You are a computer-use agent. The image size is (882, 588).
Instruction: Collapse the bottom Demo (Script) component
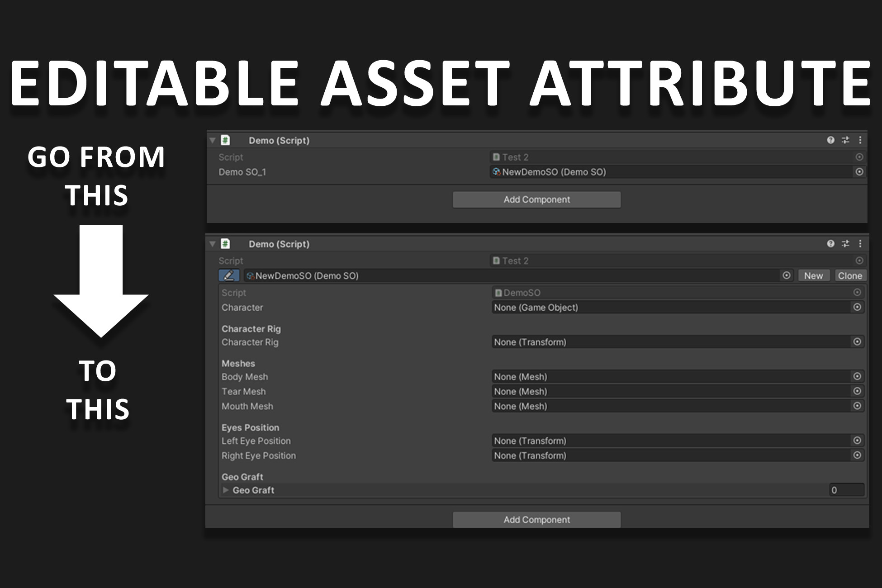point(212,244)
